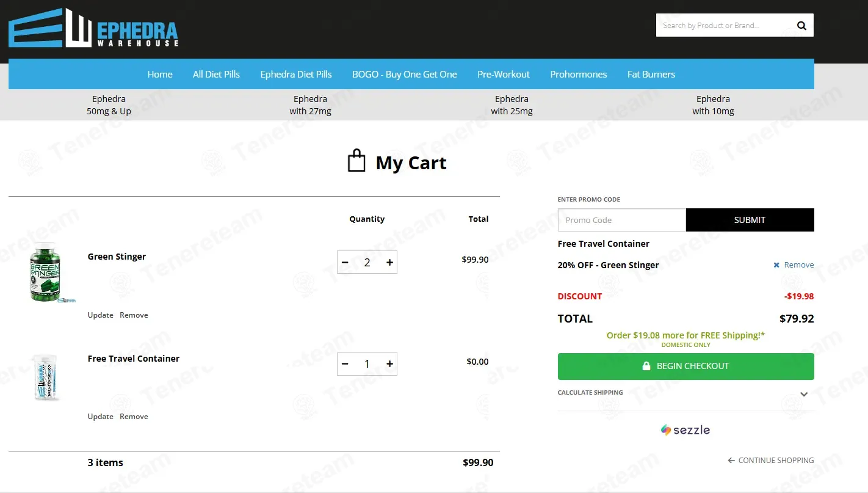
Task: Submit the promo code
Action: pyautogui.click(x=749, y=221)
